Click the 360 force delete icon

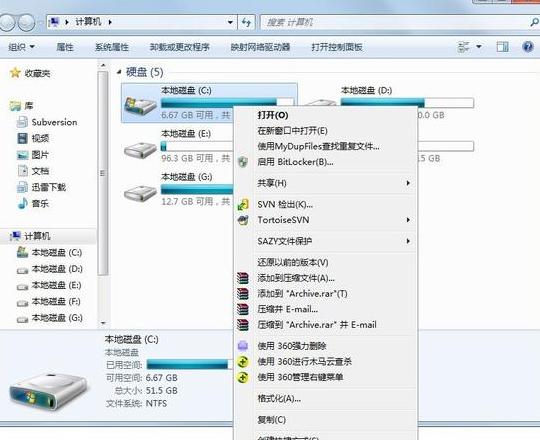(x=243, y=345)
